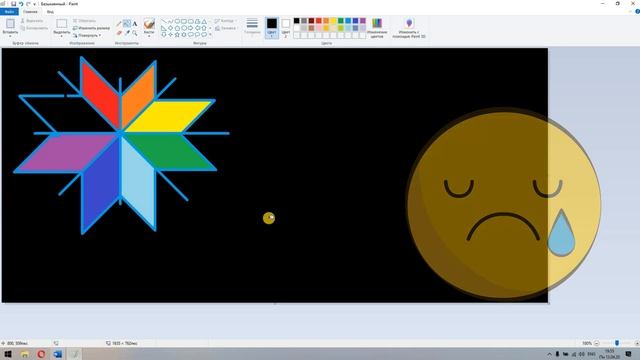640x360 pixels.
Task: Choose the Curve shape
Action: [170, 21]
